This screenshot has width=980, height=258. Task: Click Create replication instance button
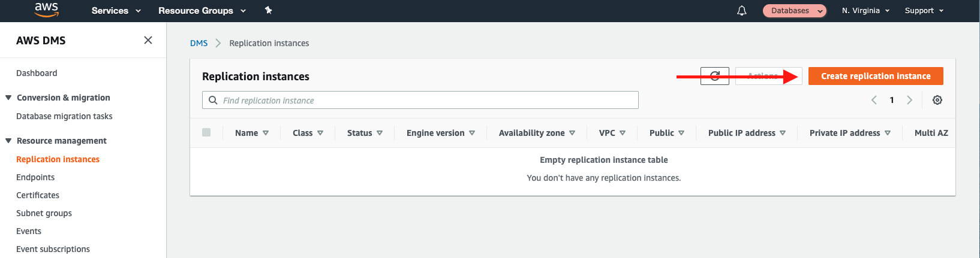click(875, 76)
